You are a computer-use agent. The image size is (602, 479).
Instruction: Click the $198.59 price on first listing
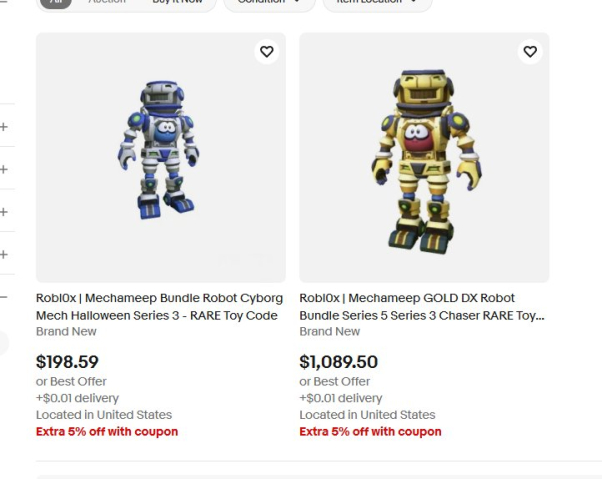click(67, 362)
